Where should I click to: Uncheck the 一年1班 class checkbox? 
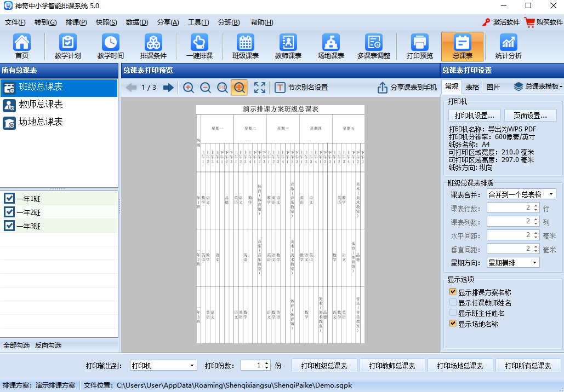pyautogui.click(x=9, y=198)
